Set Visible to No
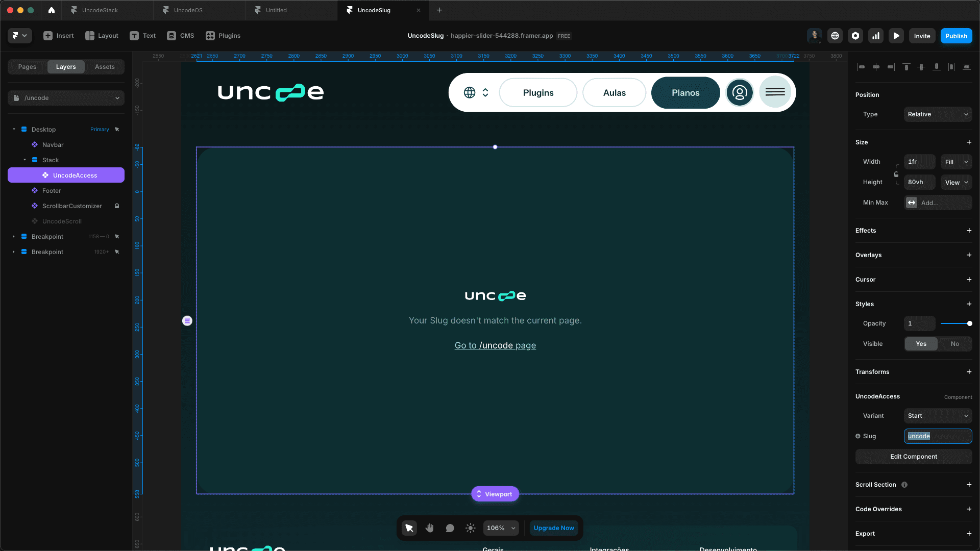This screenshot has width=980, height=551. coord(954,344)
